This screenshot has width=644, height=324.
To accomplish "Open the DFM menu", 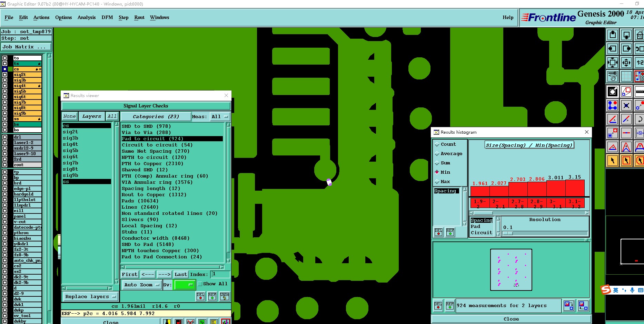I will click(107, 17).
